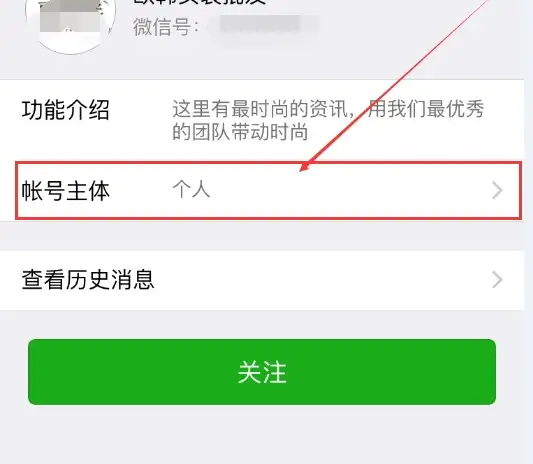This screenshot has height=464, width=533.
Task: Click the second description line 的团队带动时尚
Action: 240,132
